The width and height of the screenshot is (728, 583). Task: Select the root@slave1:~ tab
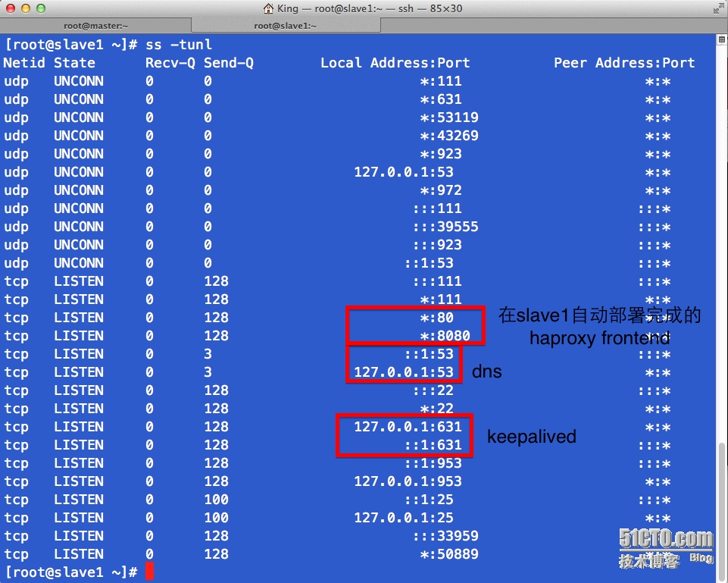tap(285, 26)
